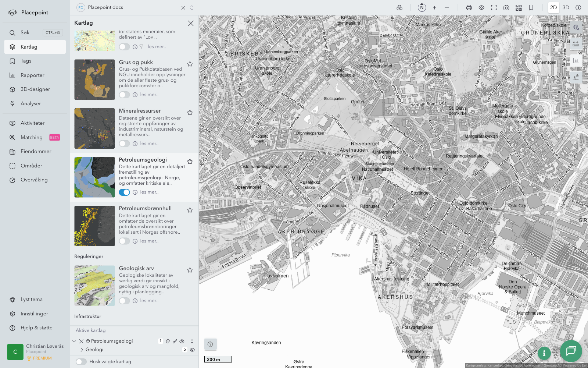Image resolution: width=588 pixels, height=368 pixels.
Task: Collapse the Petroleumsgeologi active layer
Action: click(74, 341)
